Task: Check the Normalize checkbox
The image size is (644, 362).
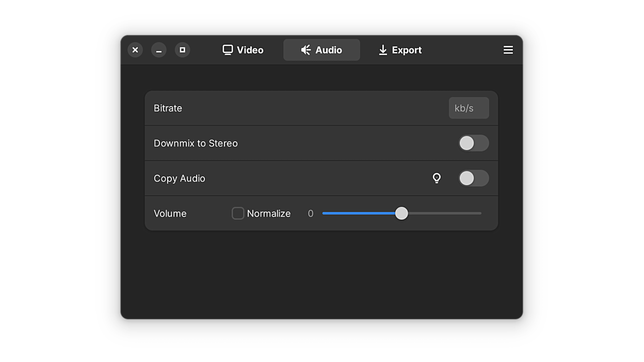Action: click(x=238, y=213)
